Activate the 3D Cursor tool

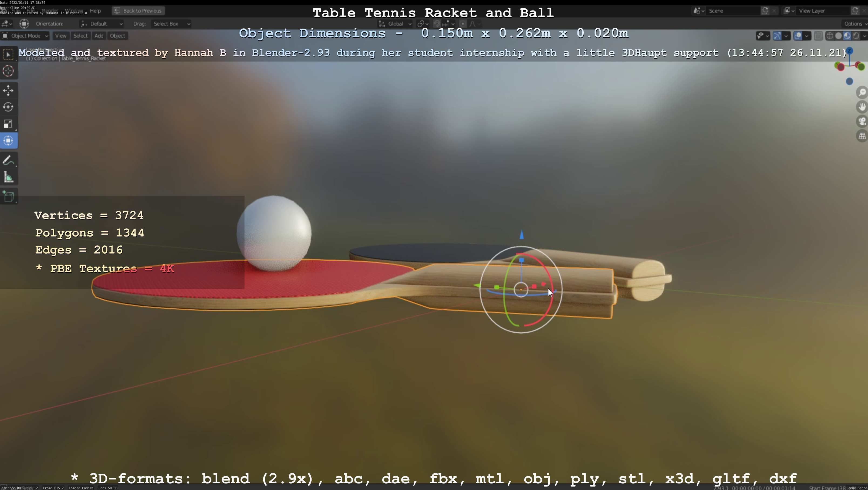pos(8,71)
